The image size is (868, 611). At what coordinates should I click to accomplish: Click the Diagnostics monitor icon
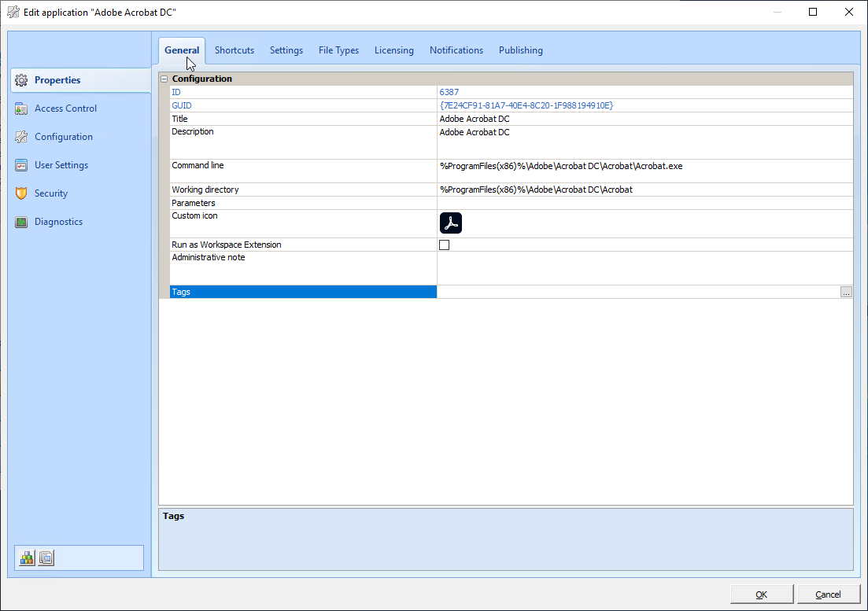[x=21, y=222]
